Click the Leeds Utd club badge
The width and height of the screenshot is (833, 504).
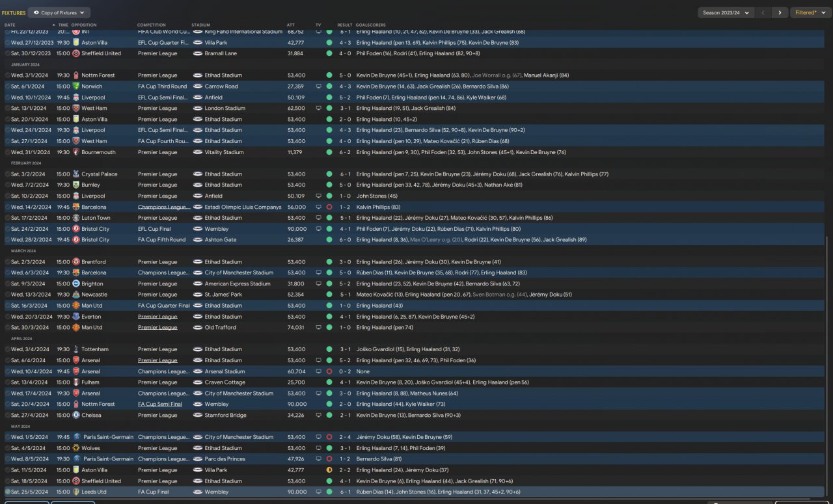pos(76,492)
